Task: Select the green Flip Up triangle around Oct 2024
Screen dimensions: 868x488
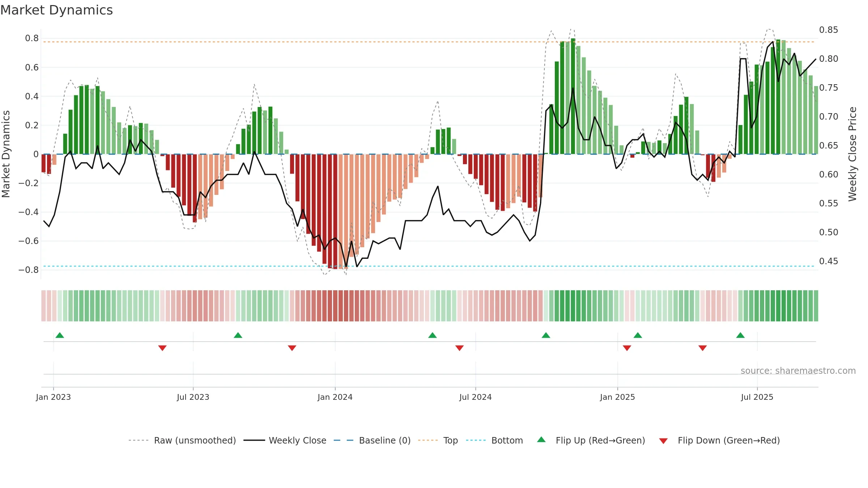Action: coord(546,335)
